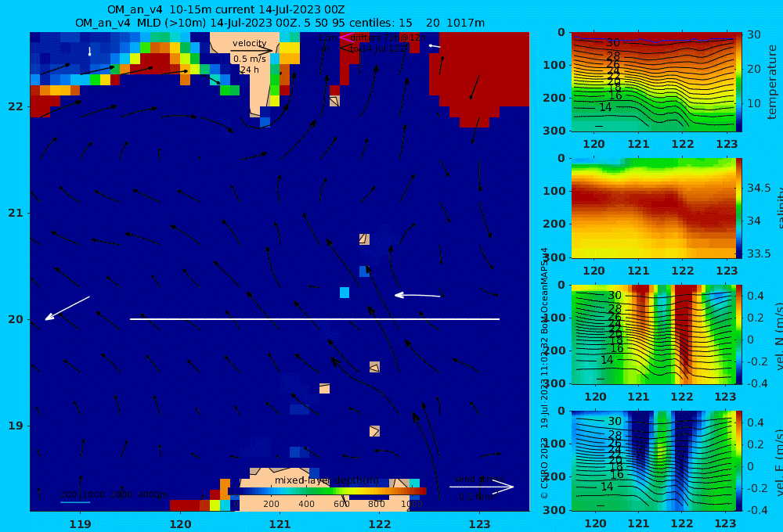
Task: Click the white wind arrow near longitude 122
Action: pyautogui.click(x=417, y=296)
